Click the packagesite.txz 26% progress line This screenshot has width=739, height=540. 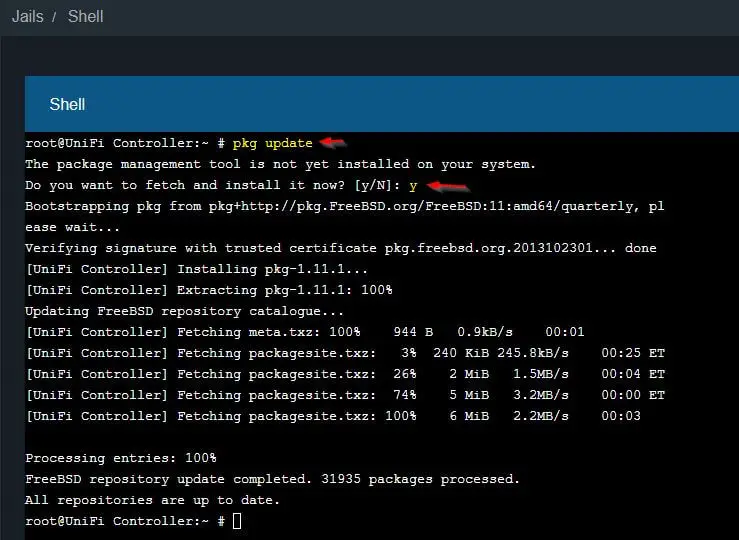click(x=345, y=374)
